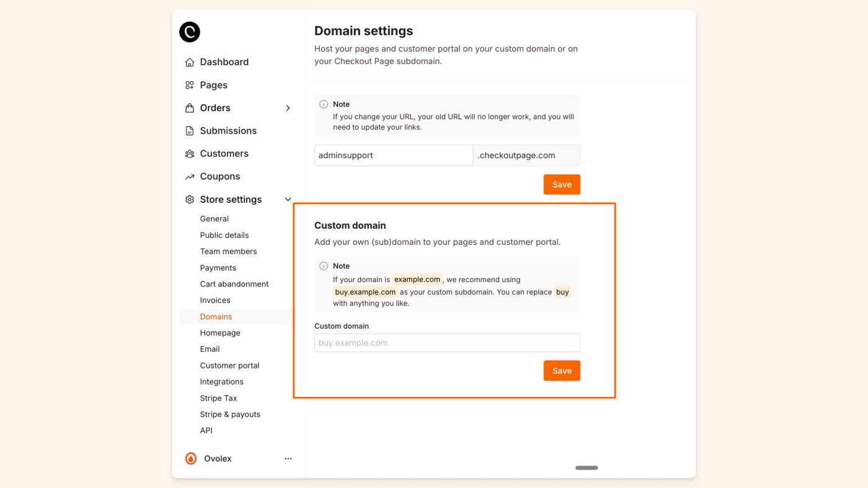
Task: Click the info icon in Custom domain note
Action: pyautogui.click(x=323, y=265)
